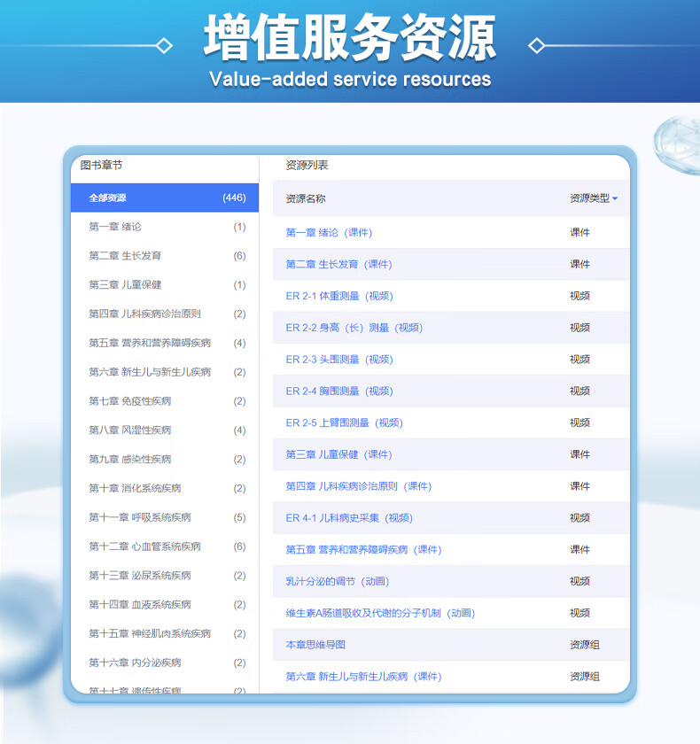Open 第一章 绪论（课件） resource link
Screen dimensions: 700x744
point(329,233)
